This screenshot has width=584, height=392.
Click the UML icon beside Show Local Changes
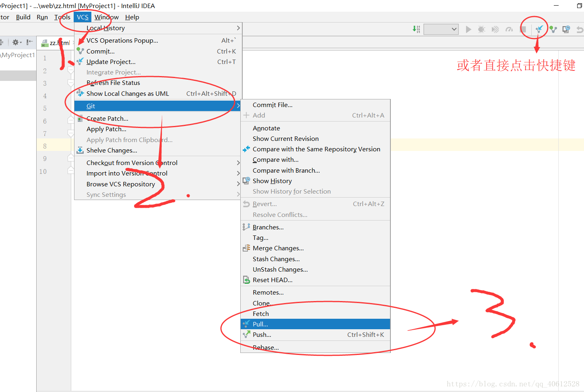(x=80, y=93)
